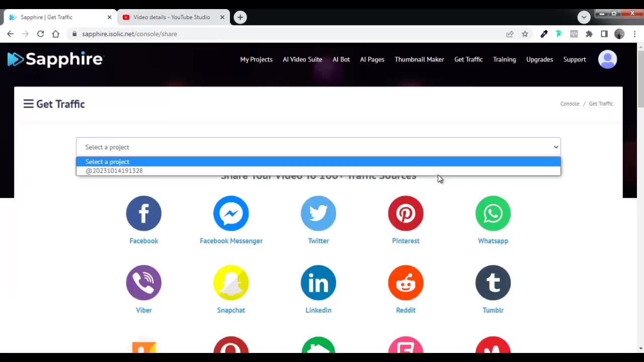Open the Support page
644x362 pixels.
[x=575, y=59]
